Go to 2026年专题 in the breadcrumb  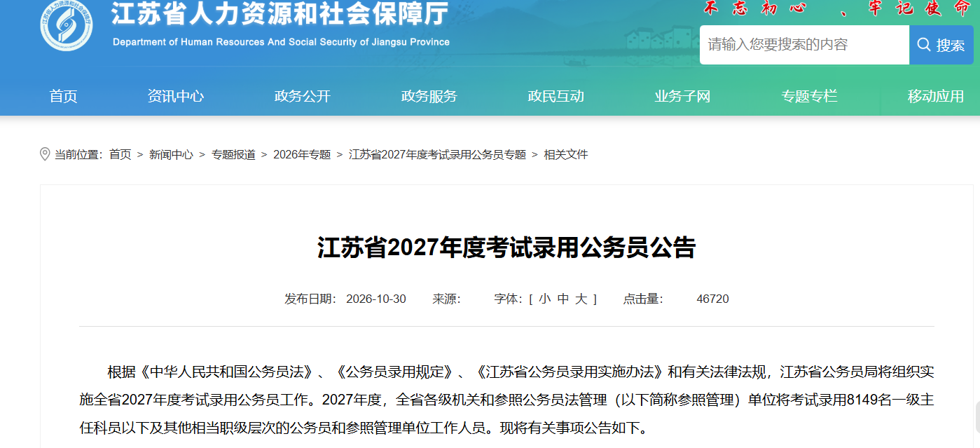pos(302,154)
